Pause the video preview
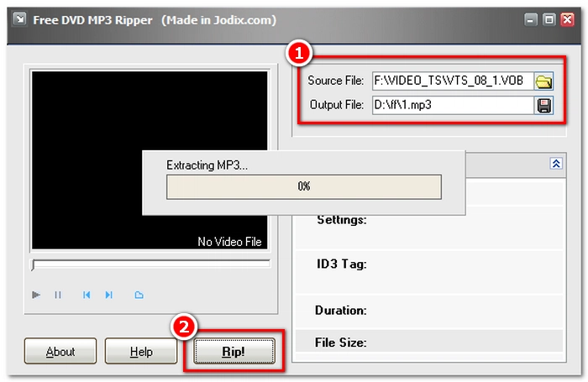Image resolution: width=588 pixels, height=382 pixels. pos(58,295)
